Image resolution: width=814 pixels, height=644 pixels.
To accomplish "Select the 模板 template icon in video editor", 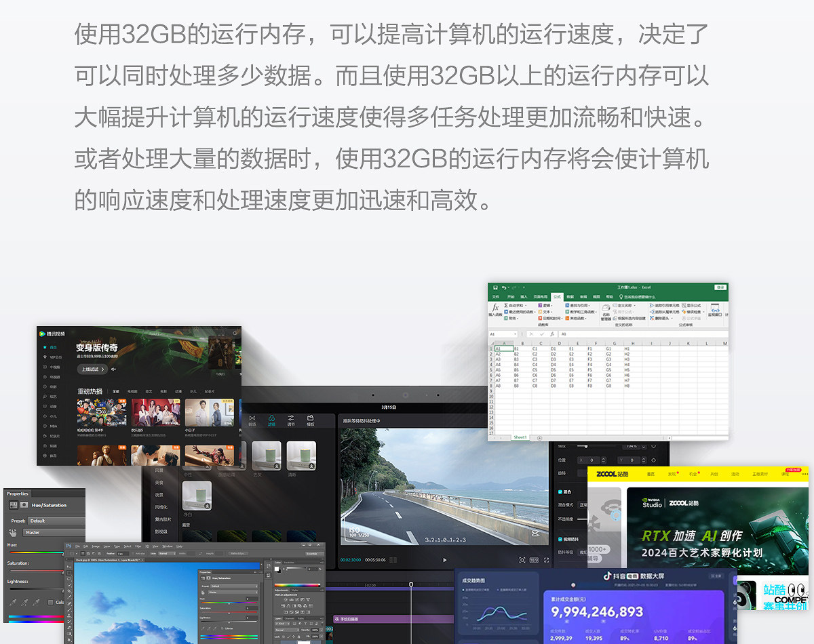I will pyautogui.click(x=311, y=418).
